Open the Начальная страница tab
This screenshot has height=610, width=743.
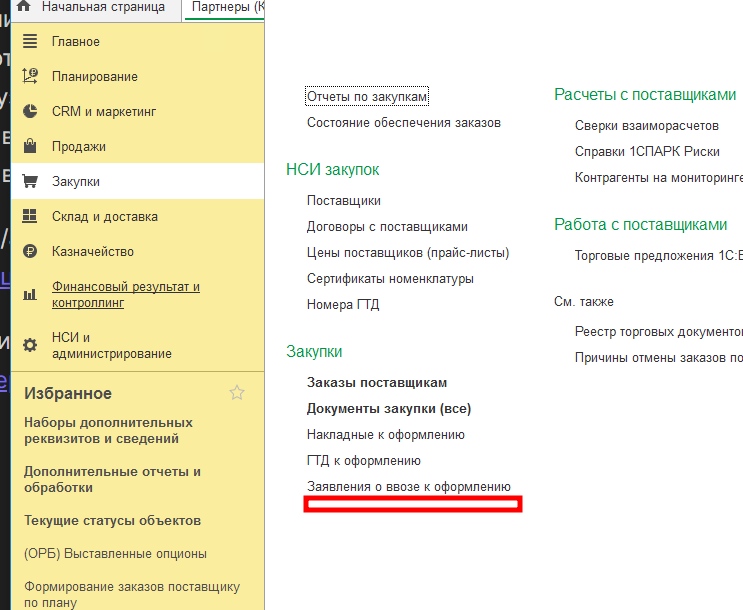[x=103, y=8]
